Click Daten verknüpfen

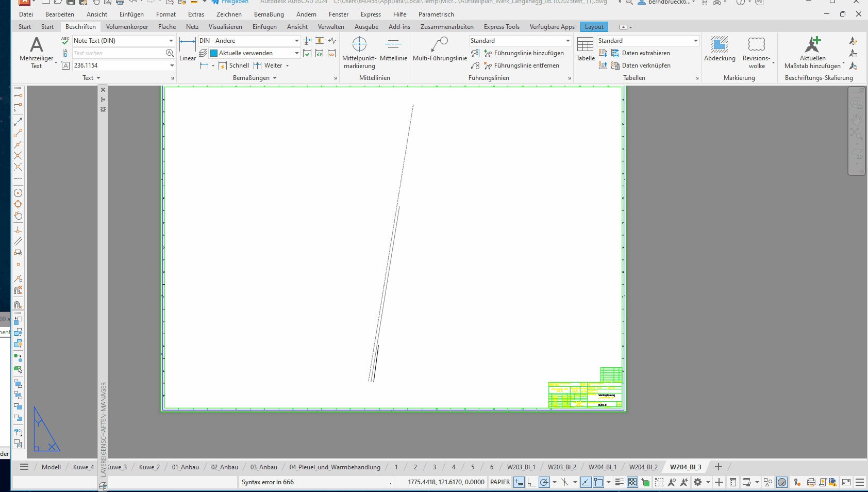pyautogui.click(x=641, y=65)
